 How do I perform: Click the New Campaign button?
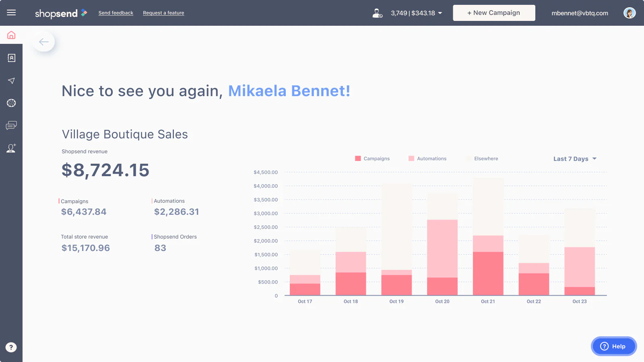tap(494, 13)
